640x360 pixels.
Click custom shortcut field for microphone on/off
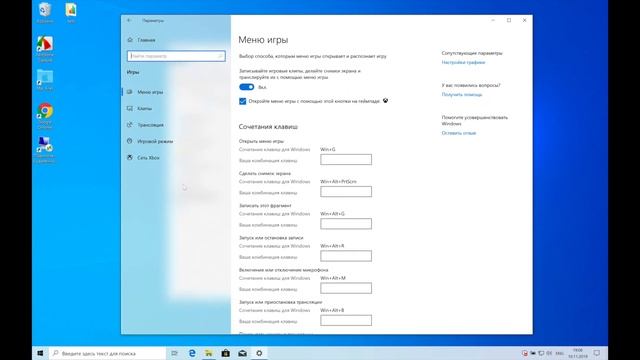click(x=346, y=289)
